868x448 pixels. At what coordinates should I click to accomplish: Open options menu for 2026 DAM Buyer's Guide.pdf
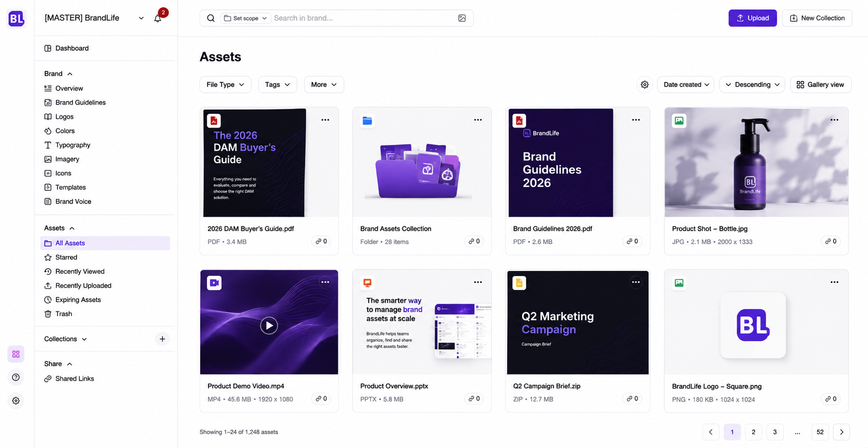pos(325,120)
